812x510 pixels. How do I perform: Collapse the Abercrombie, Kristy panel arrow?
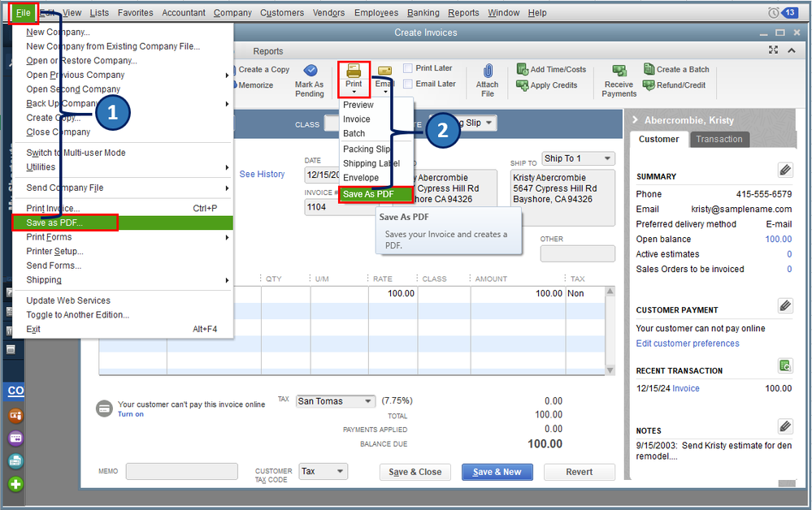635,120
